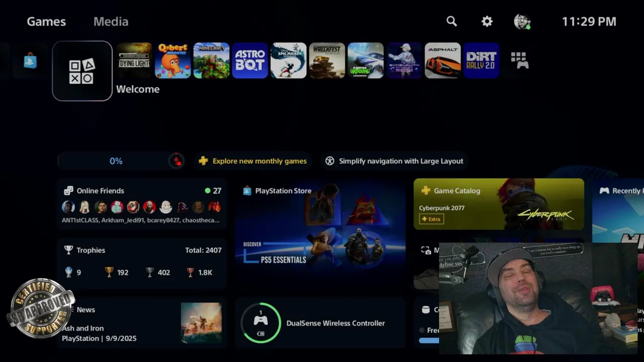Viewport: 644px width, 362px height.
Task: Launch Minecraft game tile
Action: coord(211,60)
